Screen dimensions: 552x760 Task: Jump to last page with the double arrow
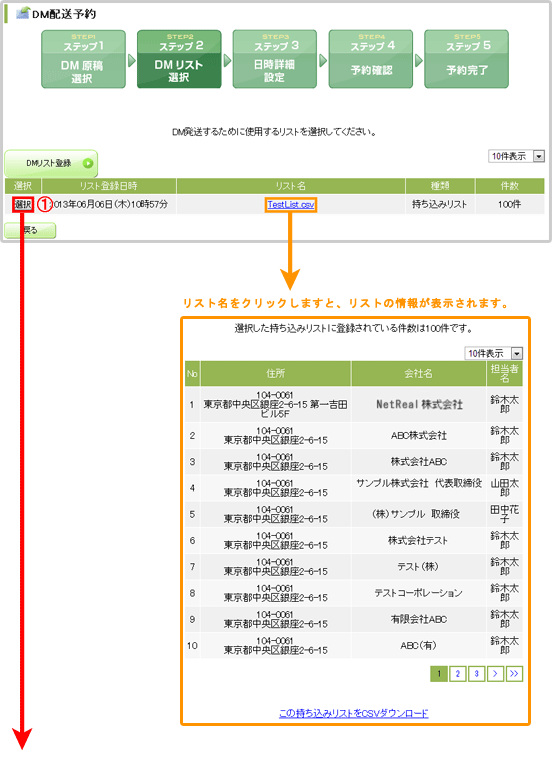[x=514, y=673]
